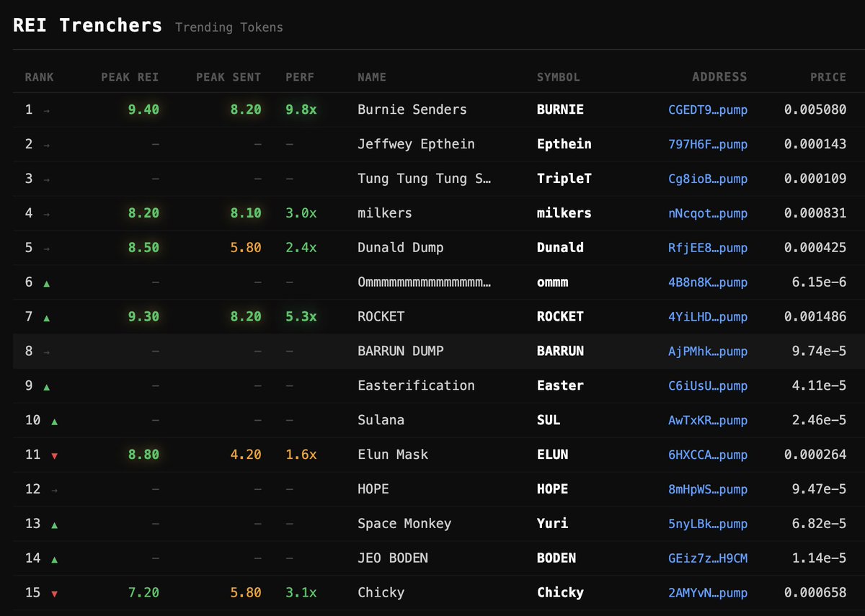Click the sideways arrow beside rank 8

(47, 352)
